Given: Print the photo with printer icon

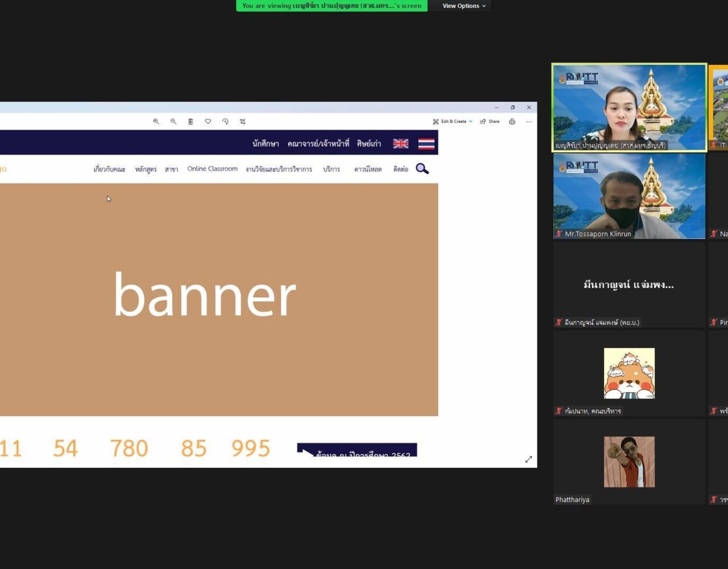Looking at the screenshot, I should tap(512, 121).
